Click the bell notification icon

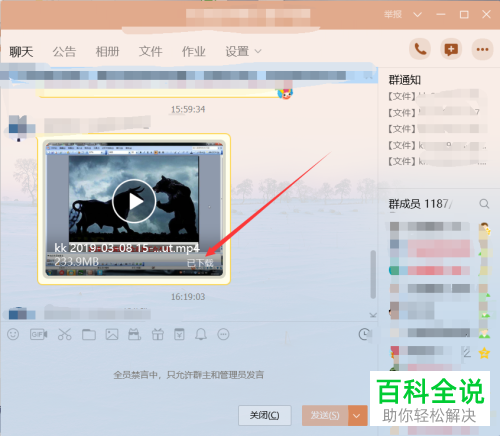coord(201,334)
